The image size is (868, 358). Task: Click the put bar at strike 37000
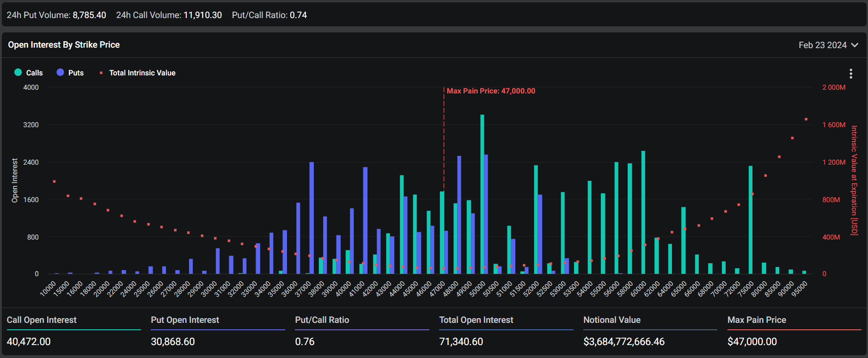tap(312, 217)
